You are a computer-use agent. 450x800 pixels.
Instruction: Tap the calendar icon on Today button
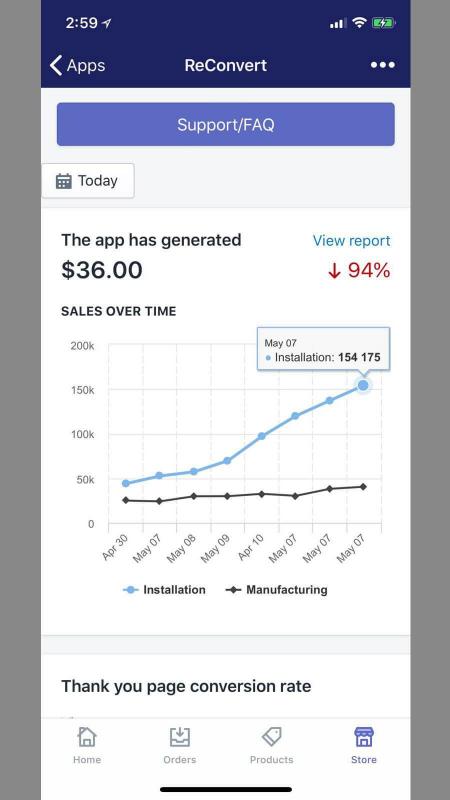(64, 181)
